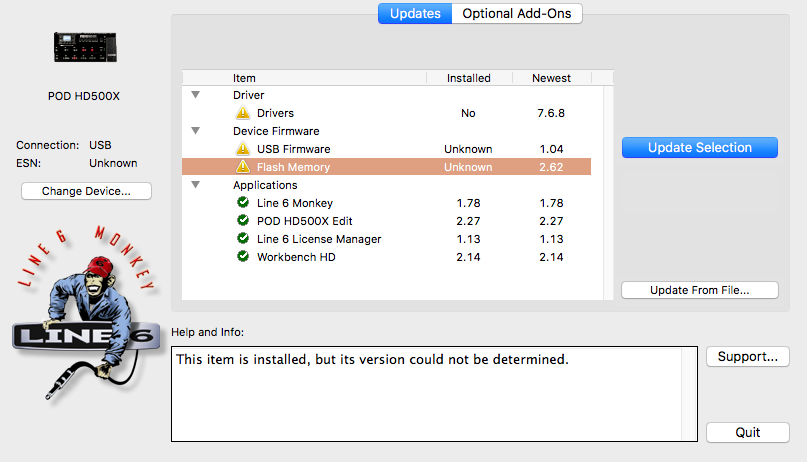
Task: Switch to the Optional Add-Ons tab
Action: tap(517, 13)
